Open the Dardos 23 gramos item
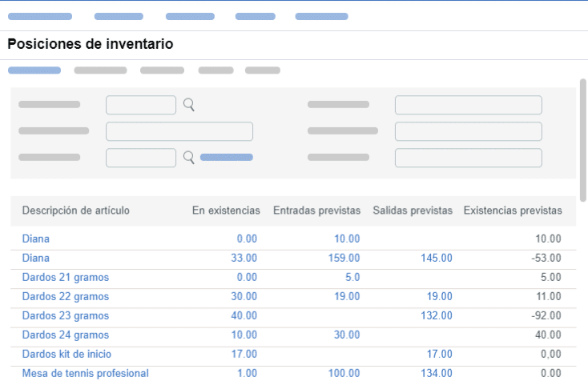The image size is (588, 381). (66, 316)
